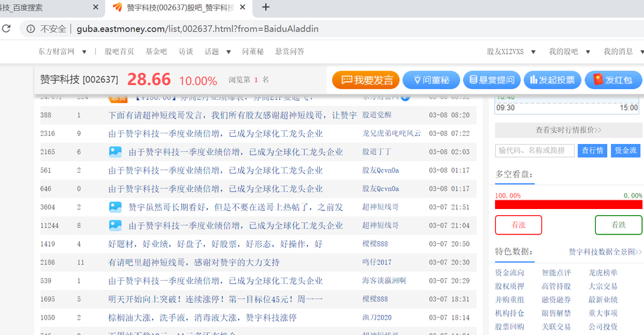Open author 股道觉醒 profile
Screen dimensions: 644x335
pos(376,115)
